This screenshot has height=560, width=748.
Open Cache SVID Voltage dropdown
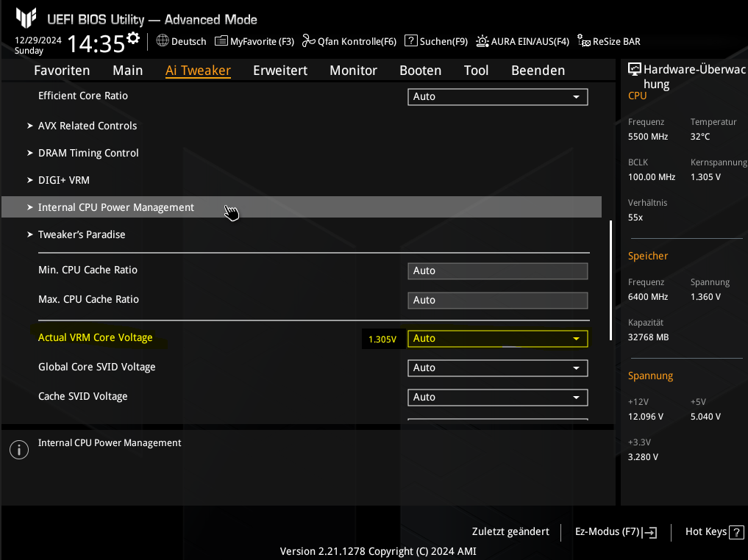coord(497,398)
